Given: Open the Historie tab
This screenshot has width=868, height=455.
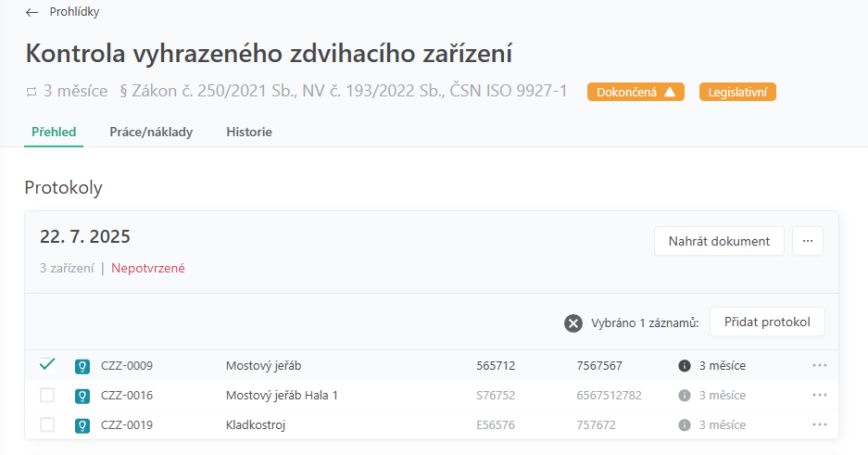Looking at the screenshot, I should 249,132.
